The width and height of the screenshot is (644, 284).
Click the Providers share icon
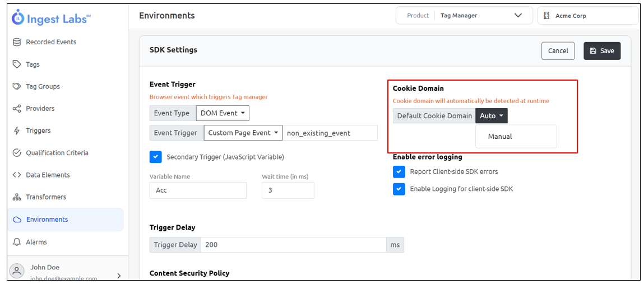pyautogui.click(x=17, y=108)
